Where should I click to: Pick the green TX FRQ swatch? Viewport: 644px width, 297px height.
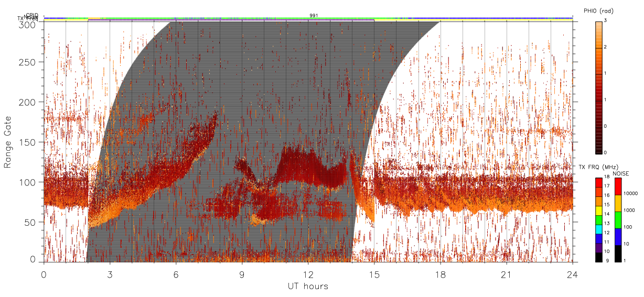[599, 220]
